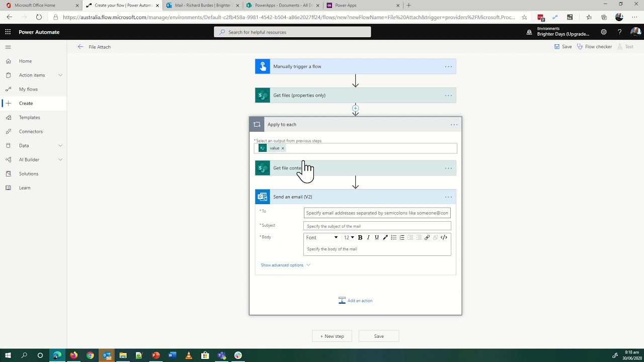The image size is (644, 362).
Task: Open the Apply to each options menu
Action: point(454,124)
